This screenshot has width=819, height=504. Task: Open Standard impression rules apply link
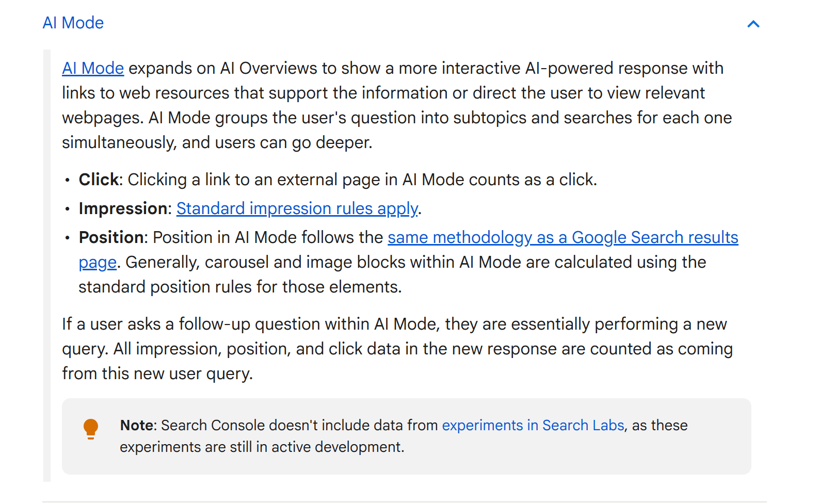tap(297, 208)
